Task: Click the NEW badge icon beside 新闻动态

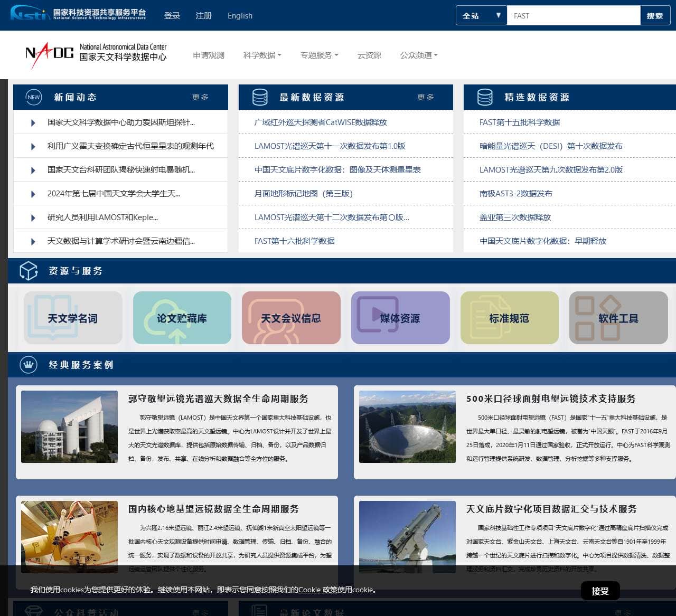Action: tap(34, 97)
